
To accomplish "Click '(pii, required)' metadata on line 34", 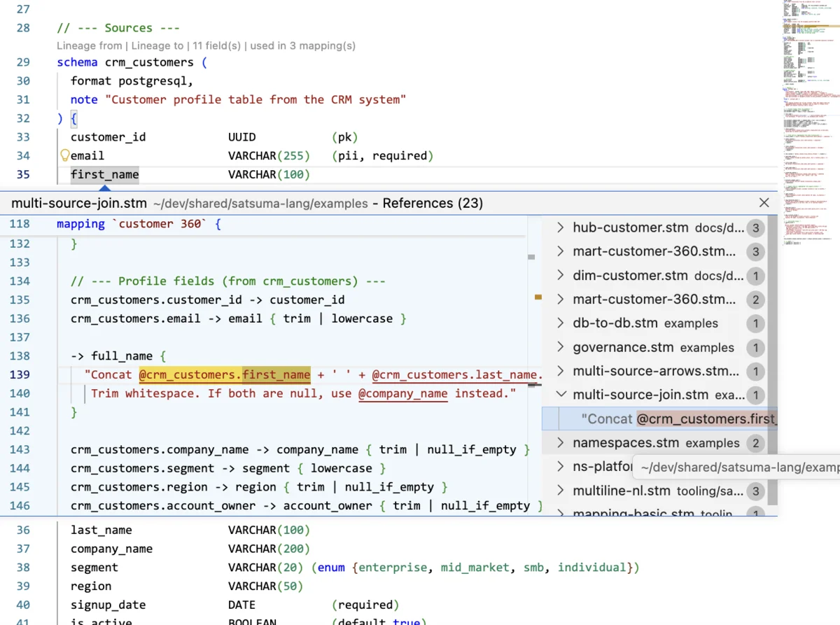I will pos(383,156).
